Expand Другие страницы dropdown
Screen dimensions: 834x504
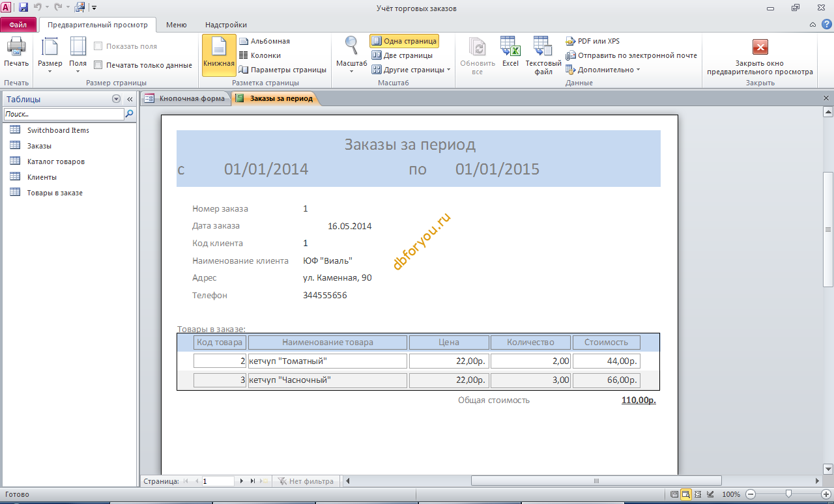(x=411, y=70)
